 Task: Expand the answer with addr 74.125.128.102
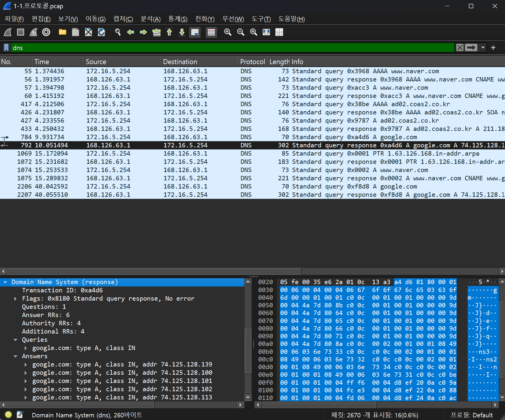[x=26, y=389]
